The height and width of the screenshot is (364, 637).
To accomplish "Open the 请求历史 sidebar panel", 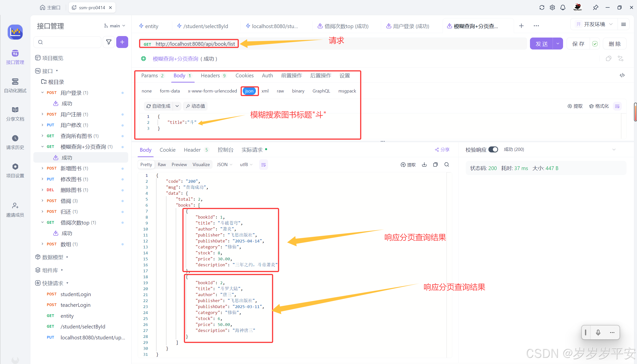I will point(15,143).
